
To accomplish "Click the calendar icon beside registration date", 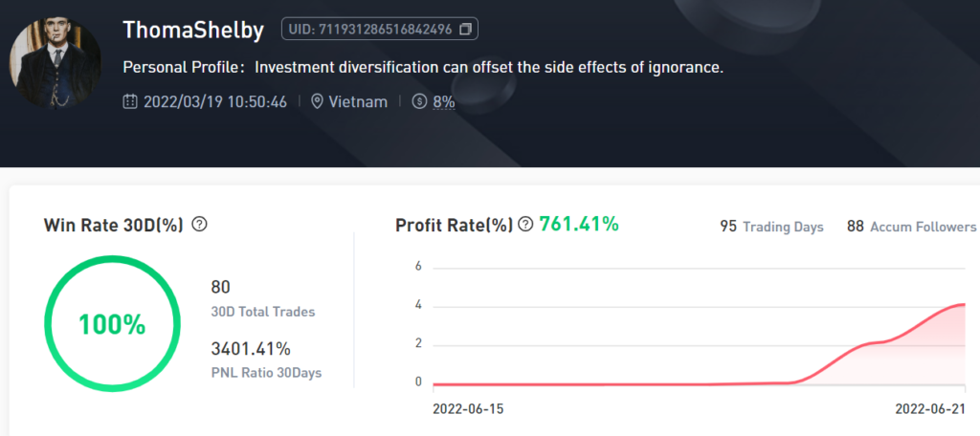I will coord(131,101).
